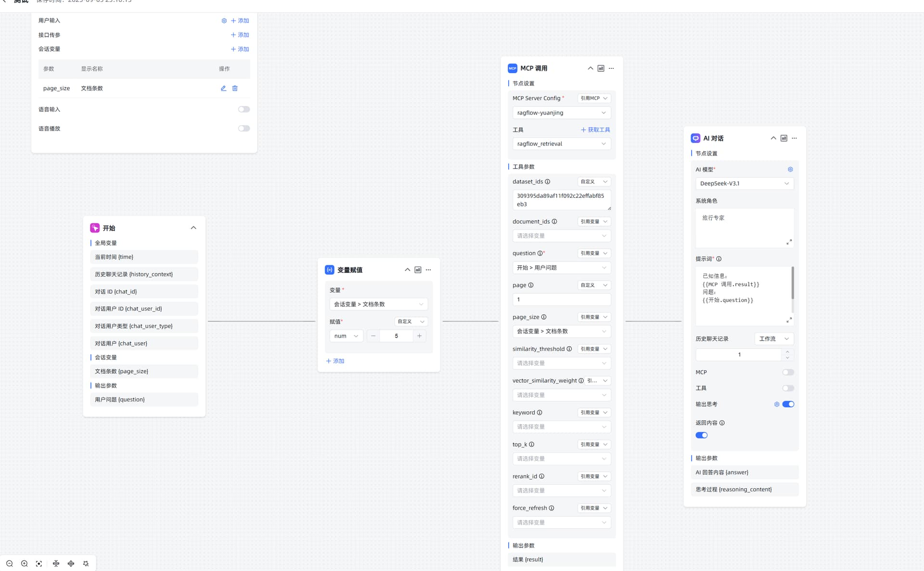Open user input settings gear
The height and width of the screenshot is (571, 924).
pos(224,21)
